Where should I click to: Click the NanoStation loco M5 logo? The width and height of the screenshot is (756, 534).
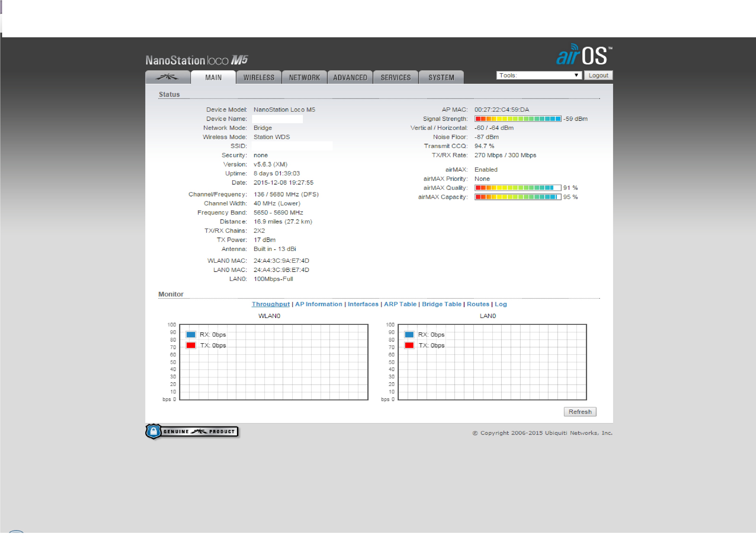click(197, 60)
